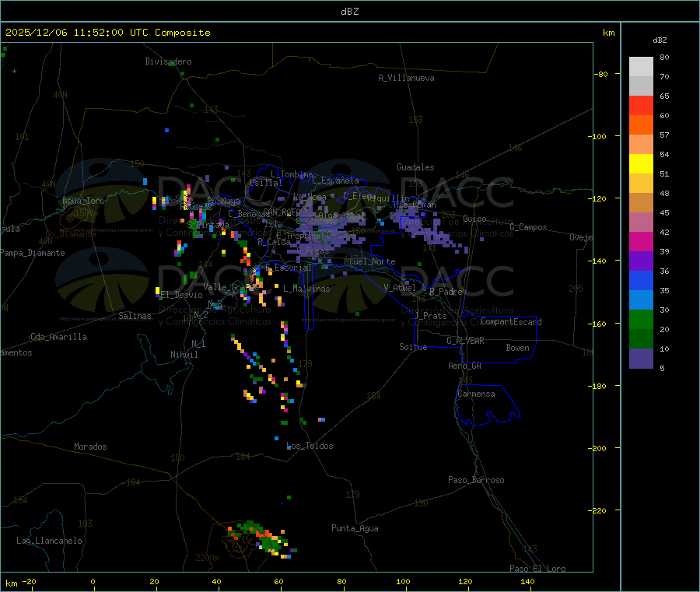700x592 pixels.
Task: Click the Carmensa label
Action: tap(476, 394)
